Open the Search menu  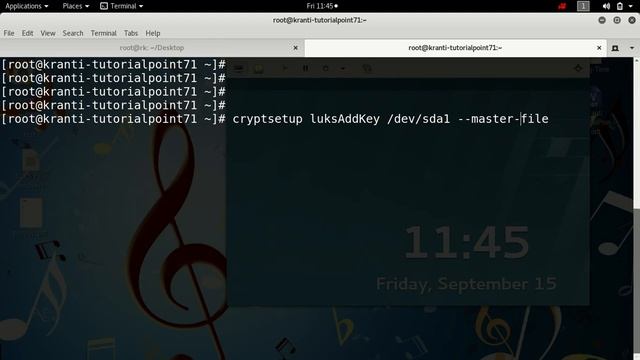click(x=73, y=33)
